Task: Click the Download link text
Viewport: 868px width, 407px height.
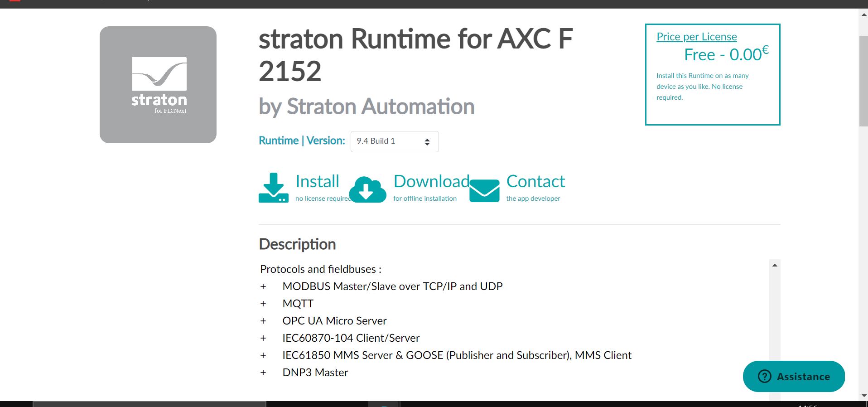Action: (431, 181)
